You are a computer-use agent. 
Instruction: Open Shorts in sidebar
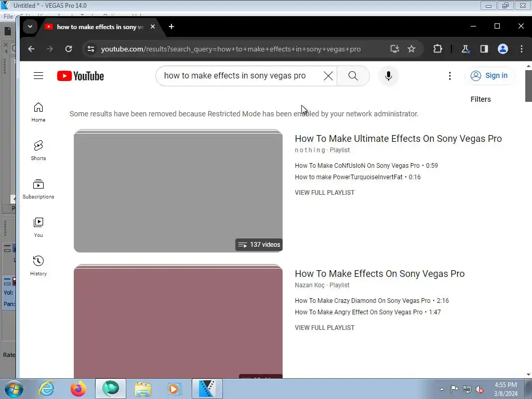(x=38, y=151)
